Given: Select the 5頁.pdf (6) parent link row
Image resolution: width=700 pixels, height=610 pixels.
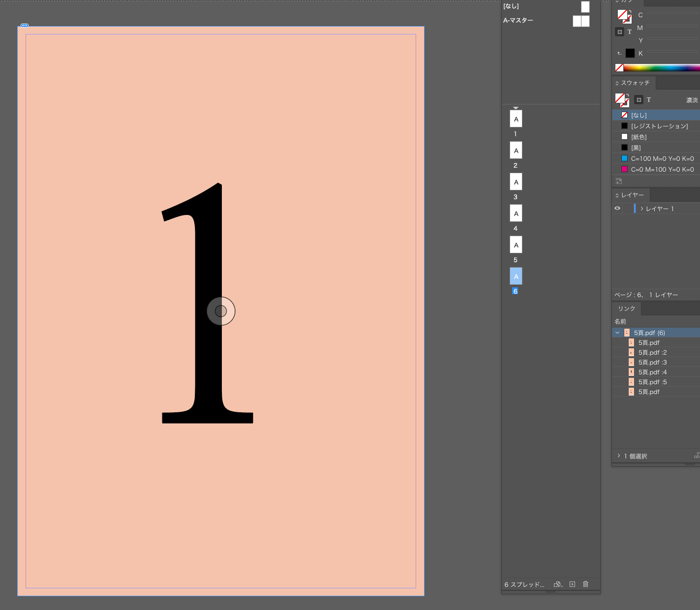Looking at the screenshot, I should pyautogui.click(x=656, y=333).
